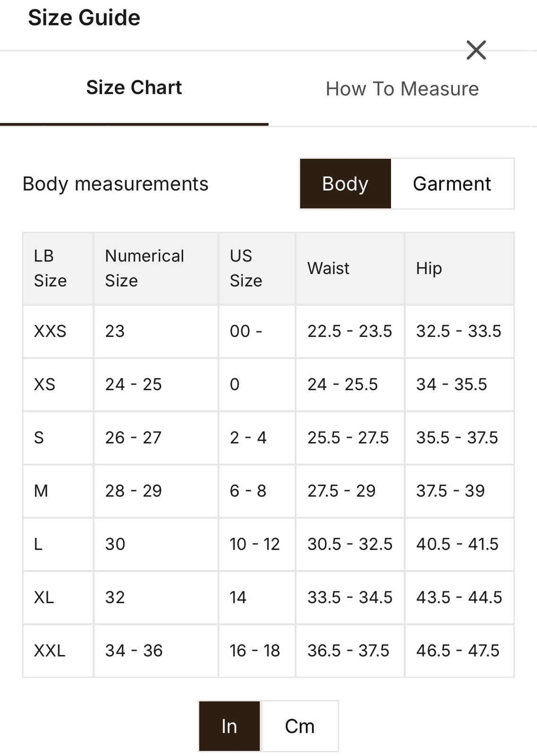Image resolution: width=537 pixels, height=756 pixels.
Task: Switch to the Size Chart tab
Action: (x=134, y=88)
